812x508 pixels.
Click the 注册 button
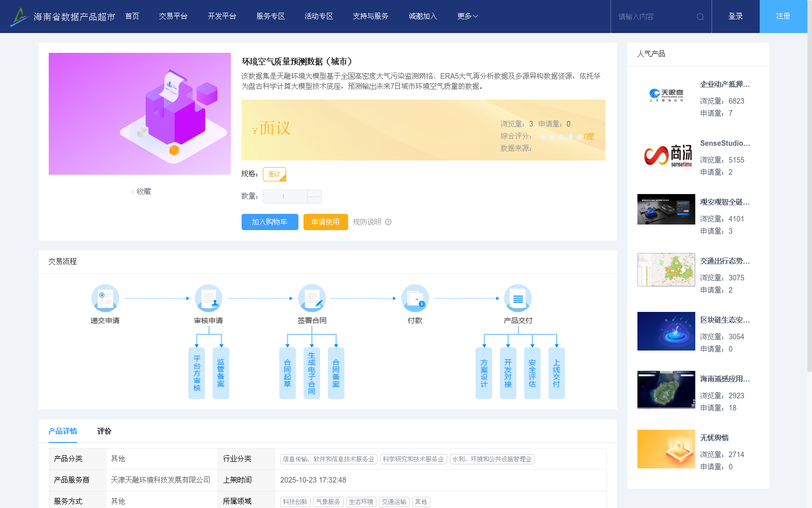point(783,16)
